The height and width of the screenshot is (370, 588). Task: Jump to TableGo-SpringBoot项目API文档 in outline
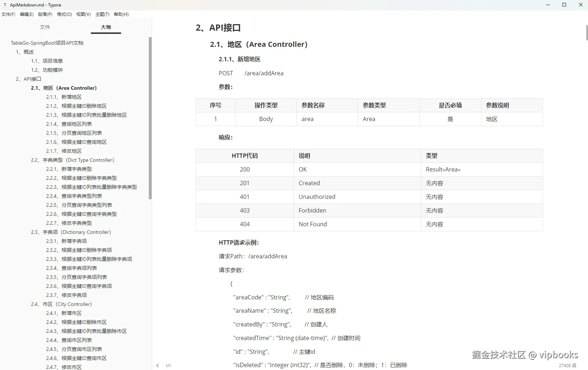click(x=47, y=43)
